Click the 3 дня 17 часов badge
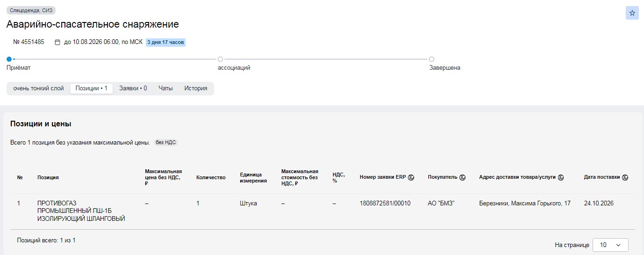This screenshot has width=644, height=255. pos(166,42)
